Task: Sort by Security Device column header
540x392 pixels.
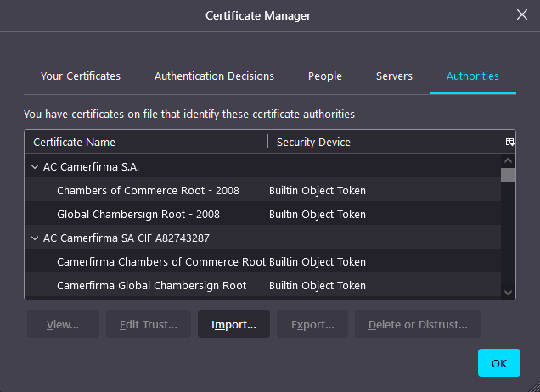Action: [385, 142]
